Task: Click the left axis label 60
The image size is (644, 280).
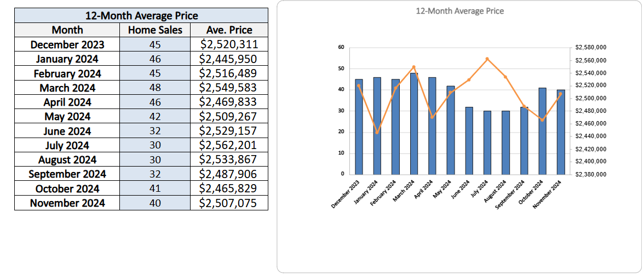Action: pos(341,47)
